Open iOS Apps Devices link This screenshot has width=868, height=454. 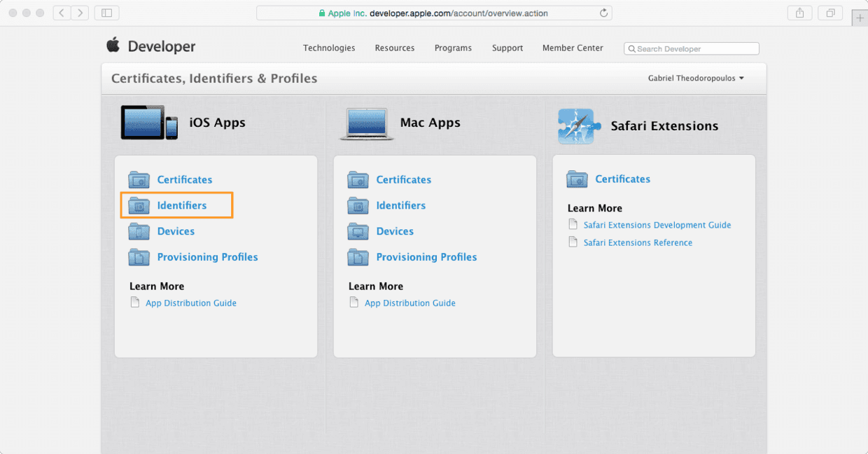(176, 231)
